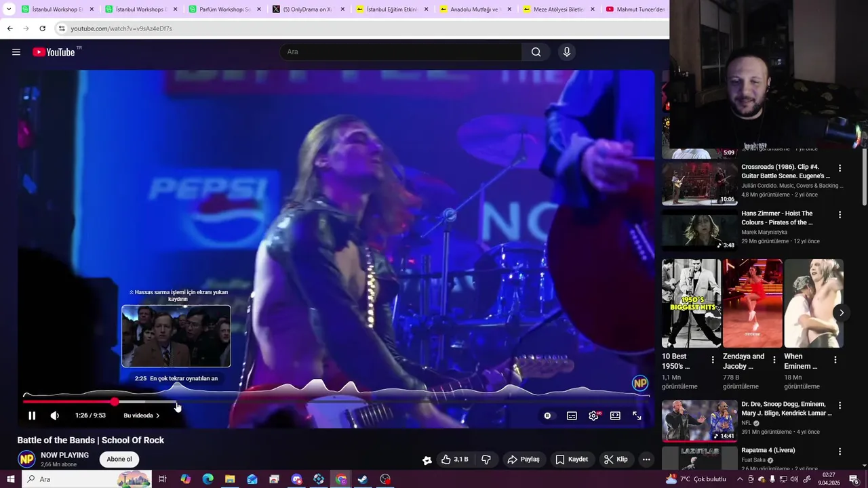Open Steam from taskbar
Screen dimensions: 868x488
click(363, 479)
